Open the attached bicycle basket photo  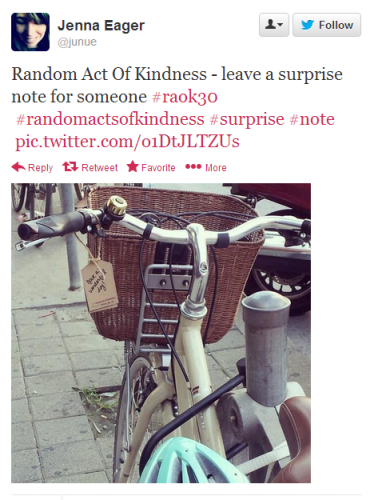[161, 333]
